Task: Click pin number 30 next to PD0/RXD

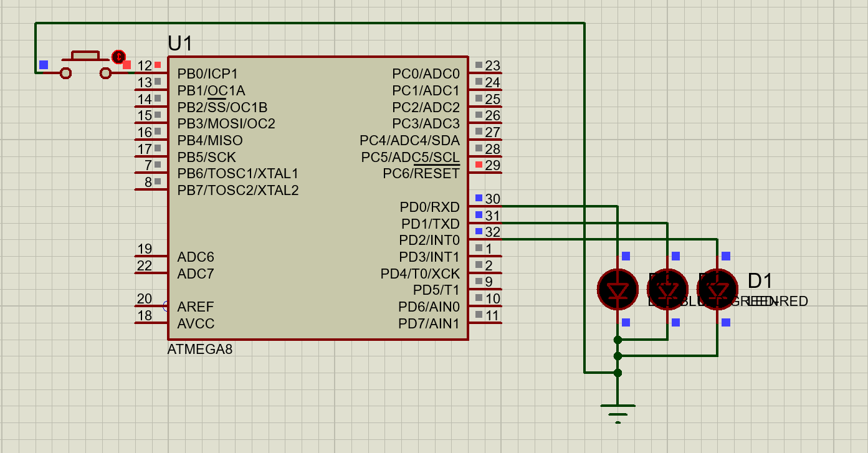Action: tap(492, 199)
